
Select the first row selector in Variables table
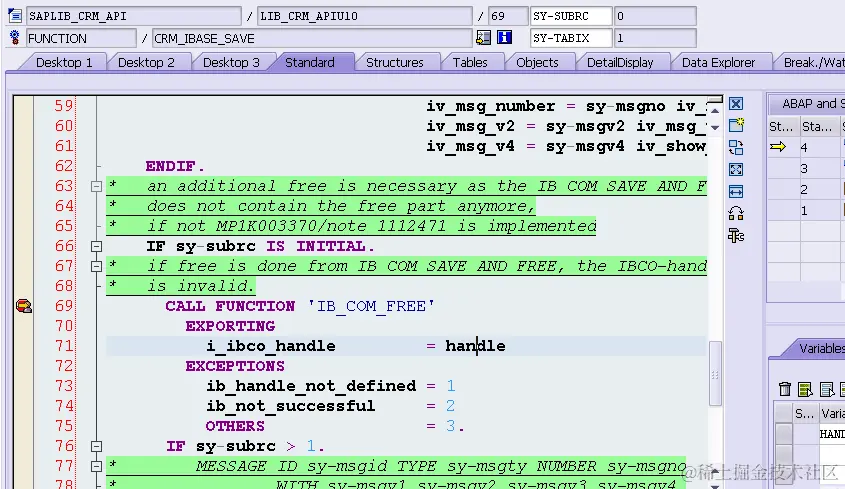[x=784, y=434]
